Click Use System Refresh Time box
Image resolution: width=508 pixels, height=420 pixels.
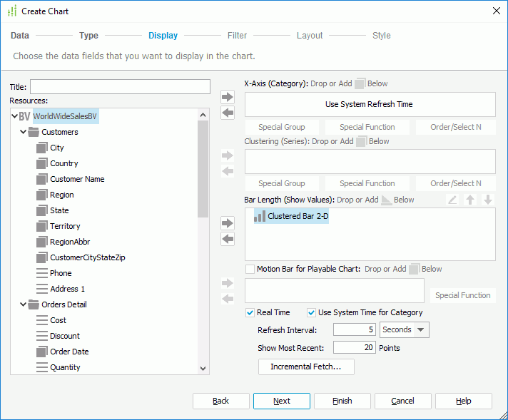[x=370, y=104]
